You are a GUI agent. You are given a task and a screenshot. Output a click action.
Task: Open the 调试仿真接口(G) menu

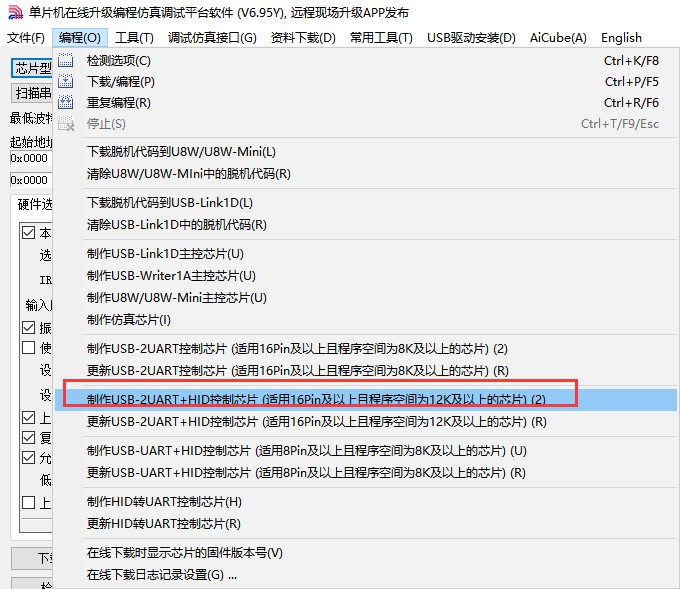coord(212,38)
